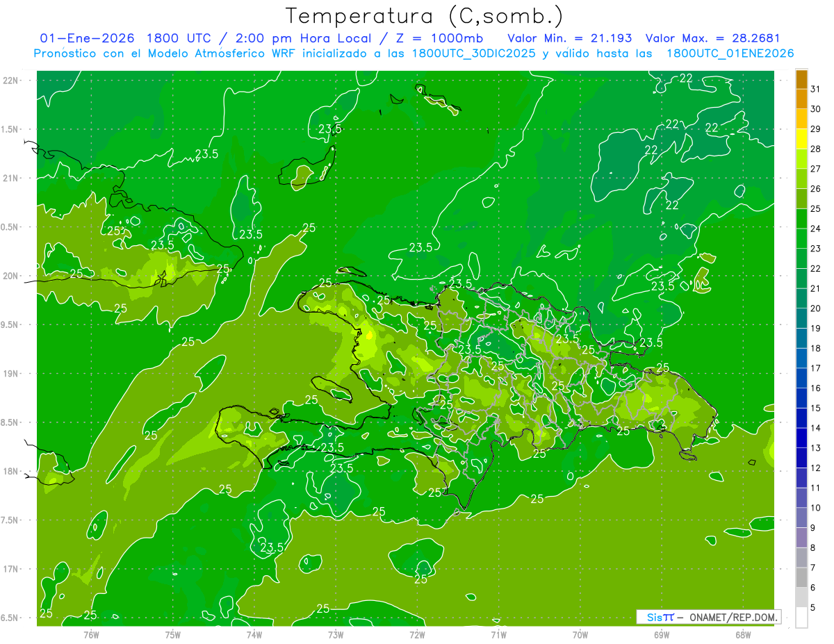Click the 18N latitude axis label
This screenshot has height=644, width=834.
(x=11, y=471)
